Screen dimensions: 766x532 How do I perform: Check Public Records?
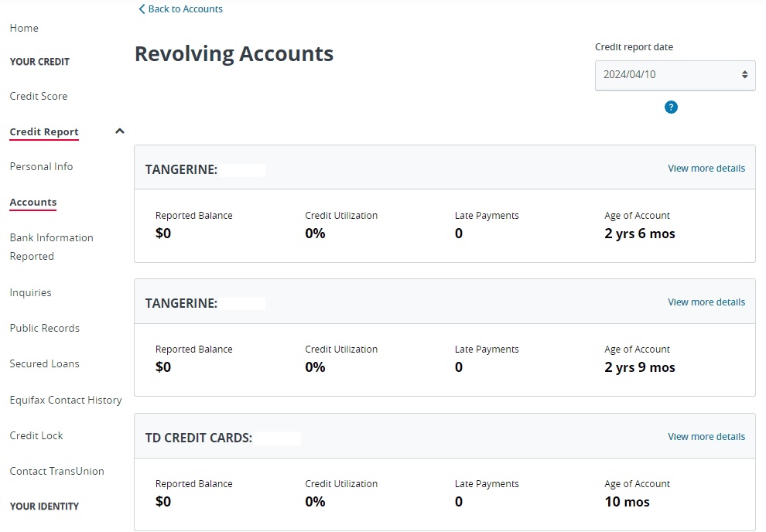pos(44,328)
